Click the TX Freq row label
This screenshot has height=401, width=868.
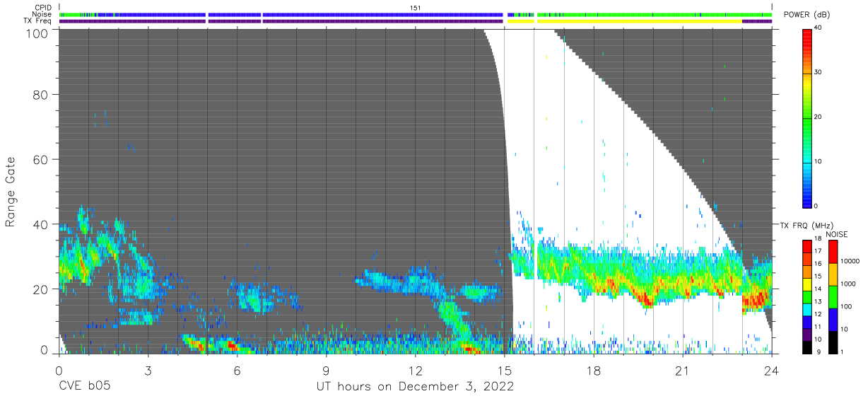[x=38, y=21]
